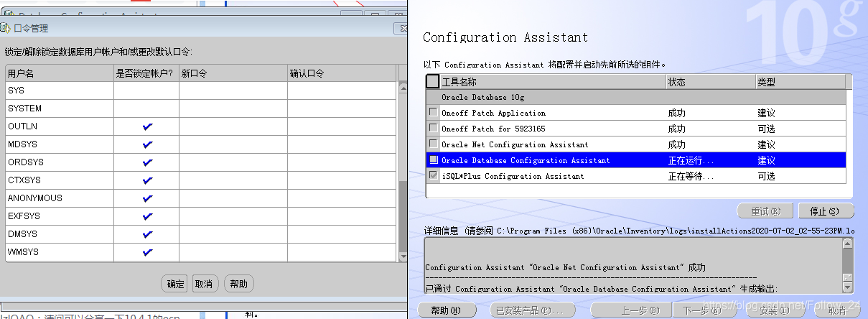Toggle checkbox for Oracle Database Configuration Assistant

[433, 159]
